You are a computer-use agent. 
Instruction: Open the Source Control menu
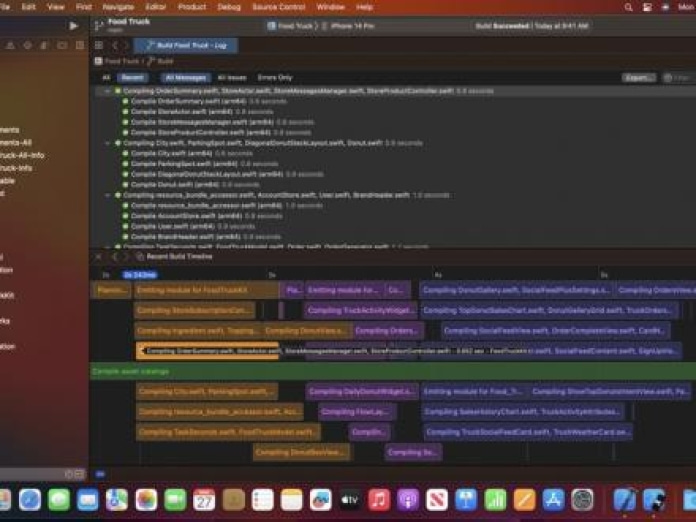click(x=279, y=7)
